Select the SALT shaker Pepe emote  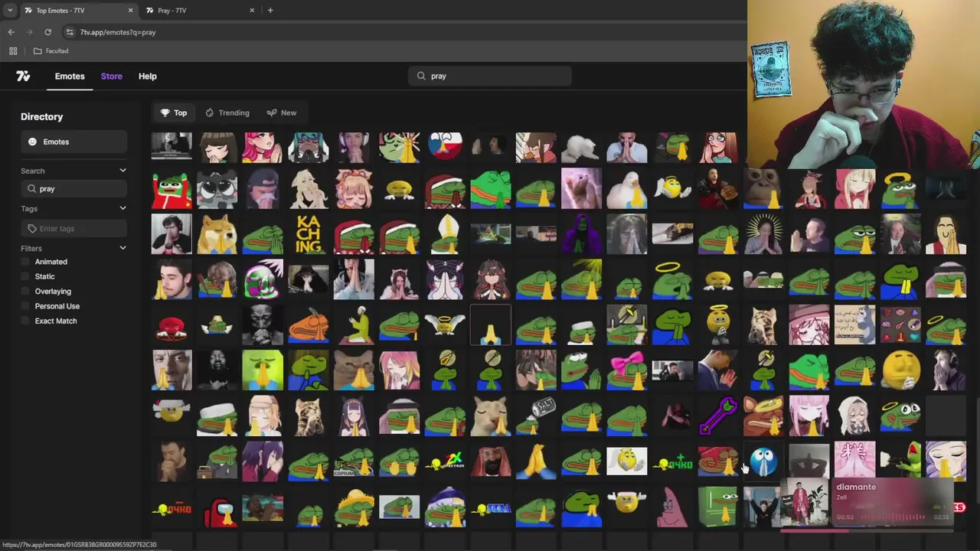coord(536,416)
